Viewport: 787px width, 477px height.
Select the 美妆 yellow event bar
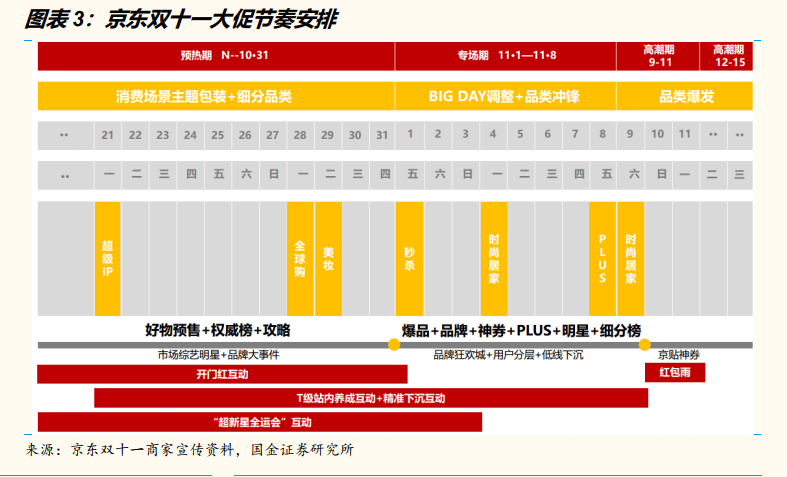[x=328, y=259]
